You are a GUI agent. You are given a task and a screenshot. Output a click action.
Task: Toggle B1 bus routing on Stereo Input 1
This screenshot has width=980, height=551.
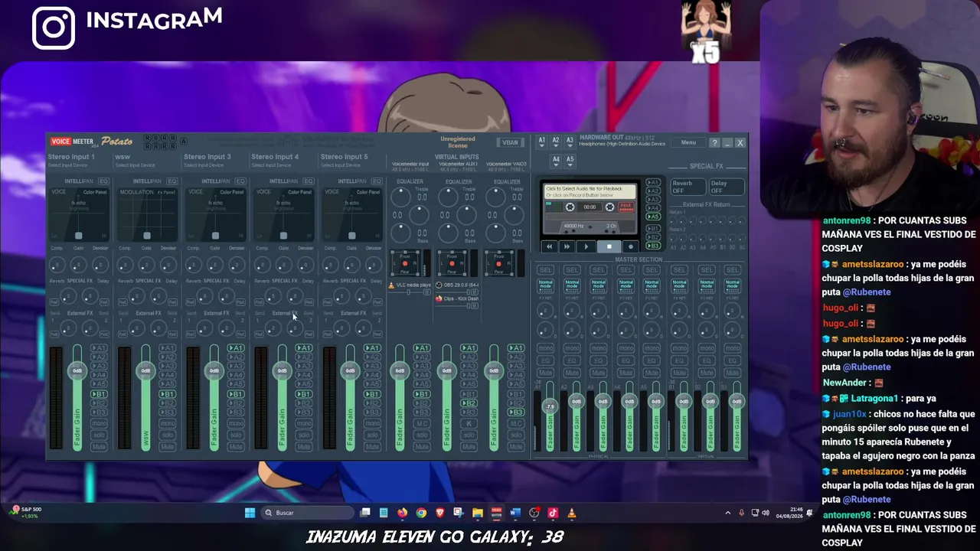pyautogui.click(x=99, y=394)
